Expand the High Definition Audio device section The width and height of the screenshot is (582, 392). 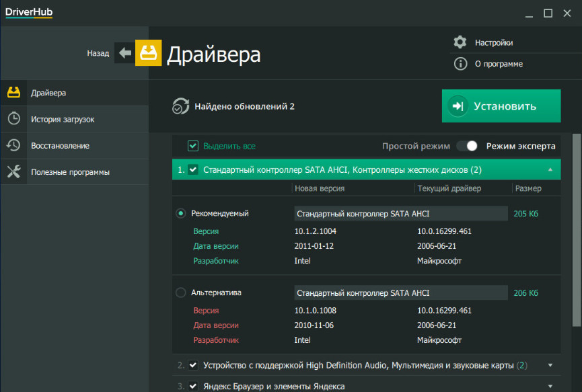[550, 365]
